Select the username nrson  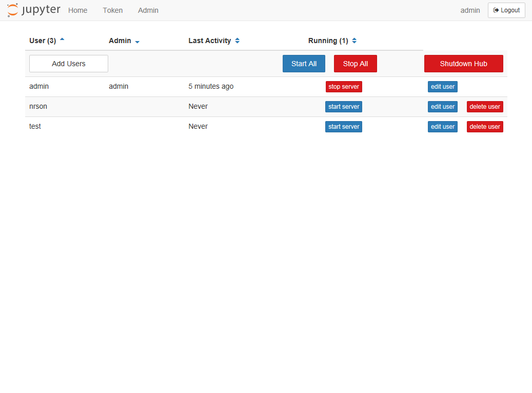coord(38,106)
